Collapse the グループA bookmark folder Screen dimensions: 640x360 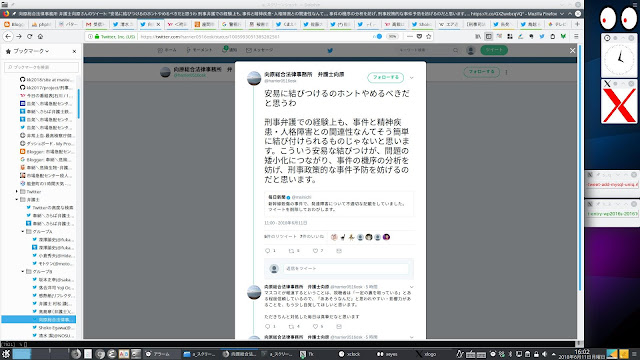[23, 231]
